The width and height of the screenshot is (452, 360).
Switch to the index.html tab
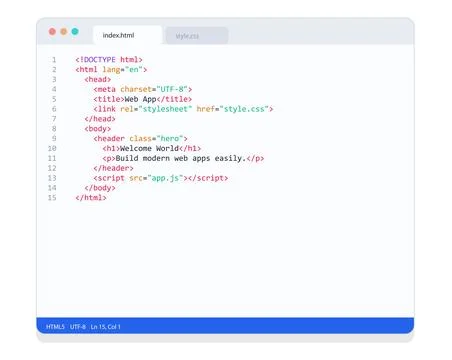[127, 35]
